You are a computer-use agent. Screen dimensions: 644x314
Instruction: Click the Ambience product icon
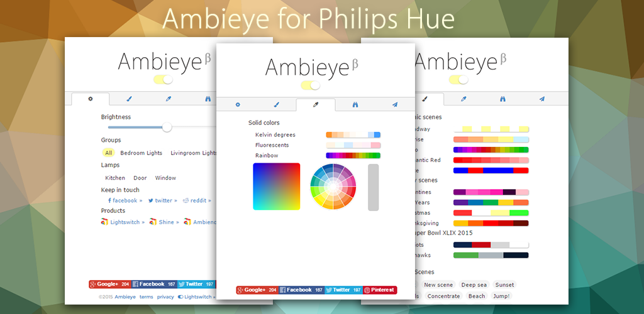click(187, 222)
